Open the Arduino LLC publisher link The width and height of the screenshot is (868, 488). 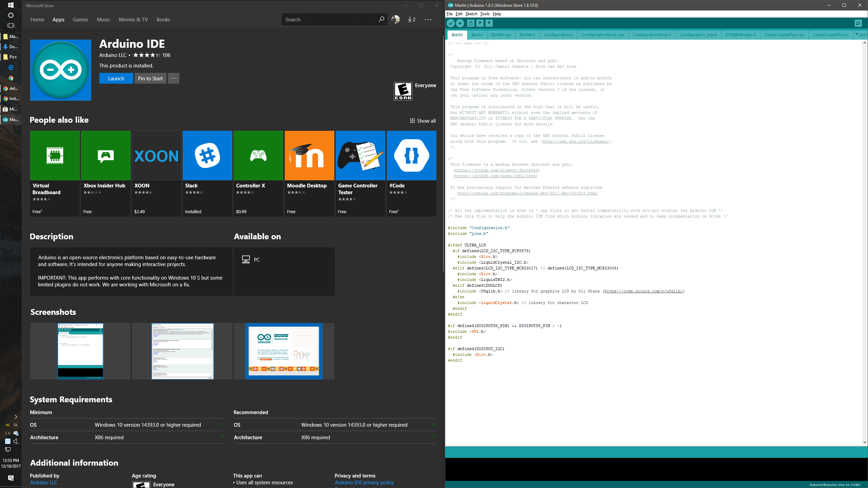(x=43, y=483)
